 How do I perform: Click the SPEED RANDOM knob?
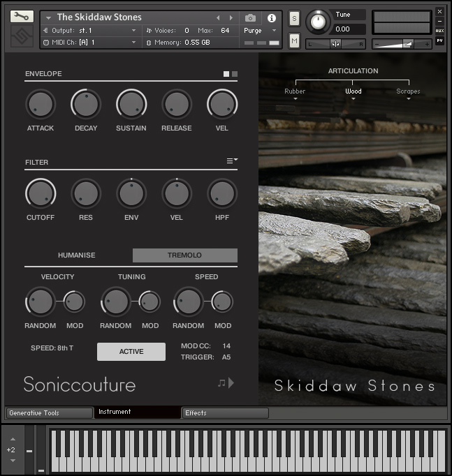tap(189, 302)
